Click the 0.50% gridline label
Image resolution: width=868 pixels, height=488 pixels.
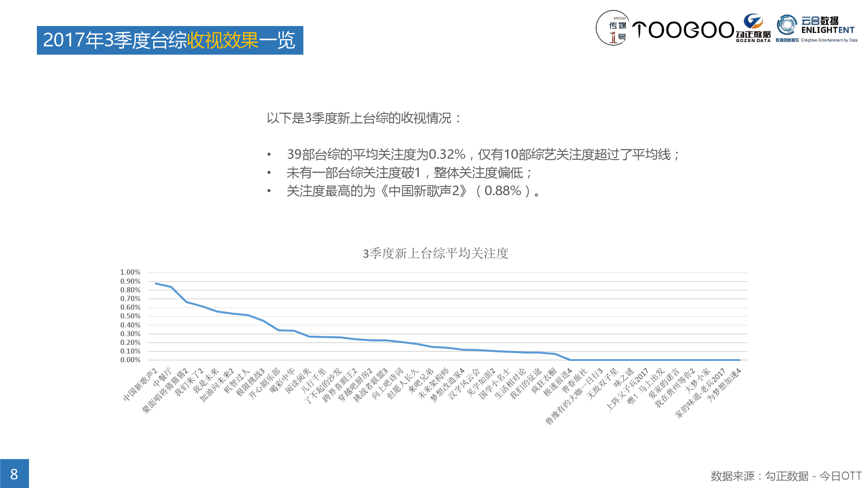[130, 316]
